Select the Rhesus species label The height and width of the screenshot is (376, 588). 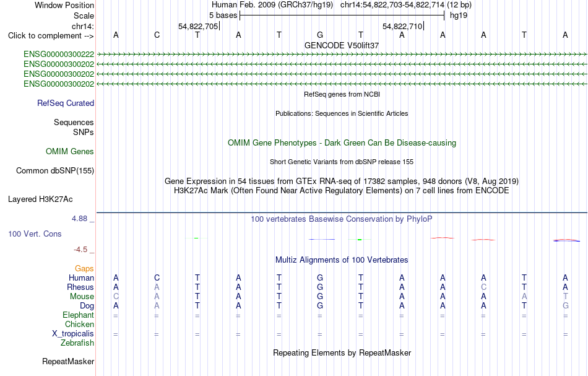[80, 287]
